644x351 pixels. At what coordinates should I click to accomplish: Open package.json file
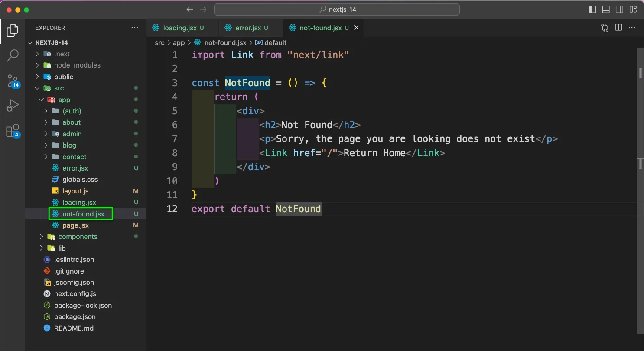(x=86, y=317)
